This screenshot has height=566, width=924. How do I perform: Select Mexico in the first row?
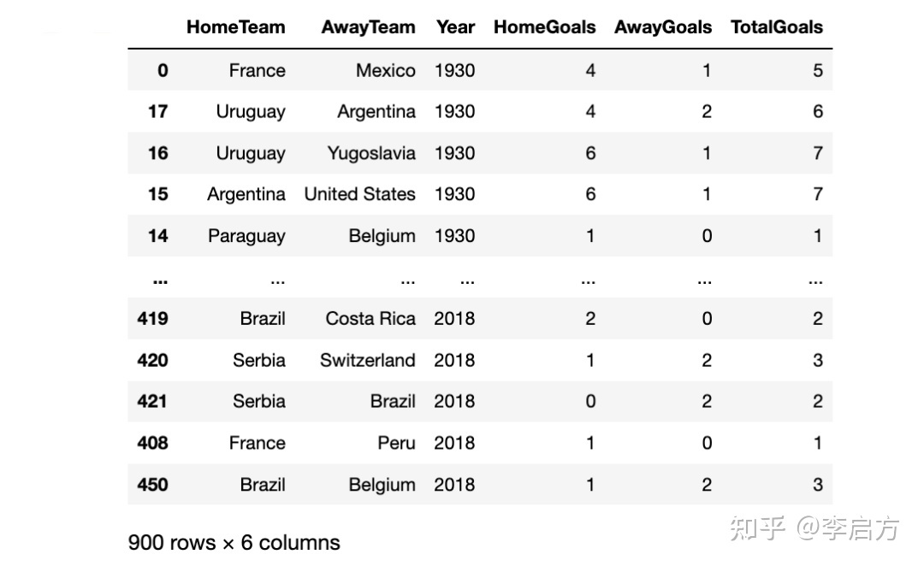click(x=385, y=71)
